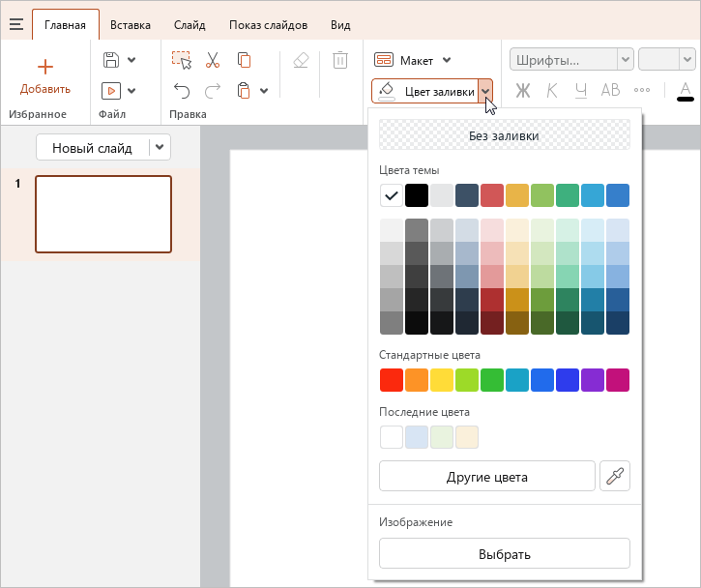
Task: Click the Copy icon in Правка
Action: point(244,60)
